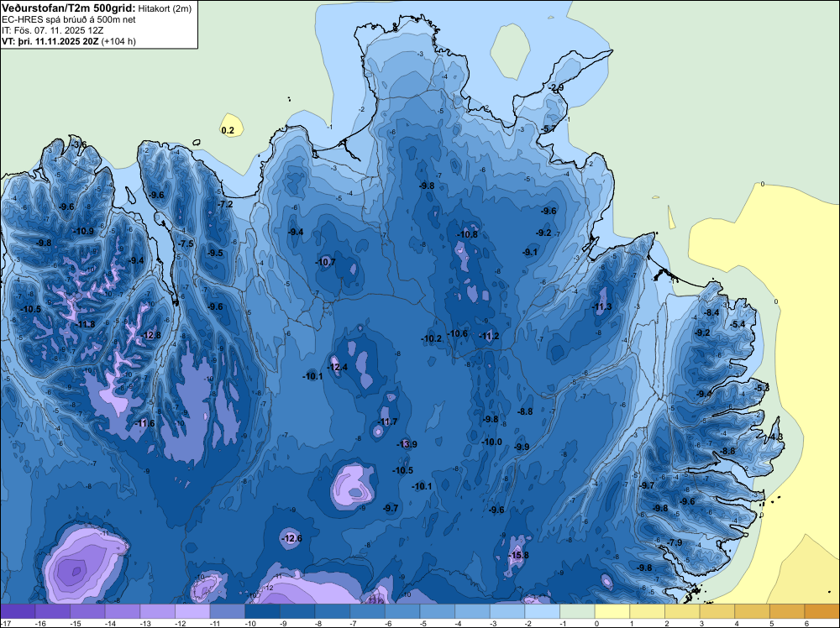Click the '-10.7' temperature label

pyautogui.click(x=325, y=262)
